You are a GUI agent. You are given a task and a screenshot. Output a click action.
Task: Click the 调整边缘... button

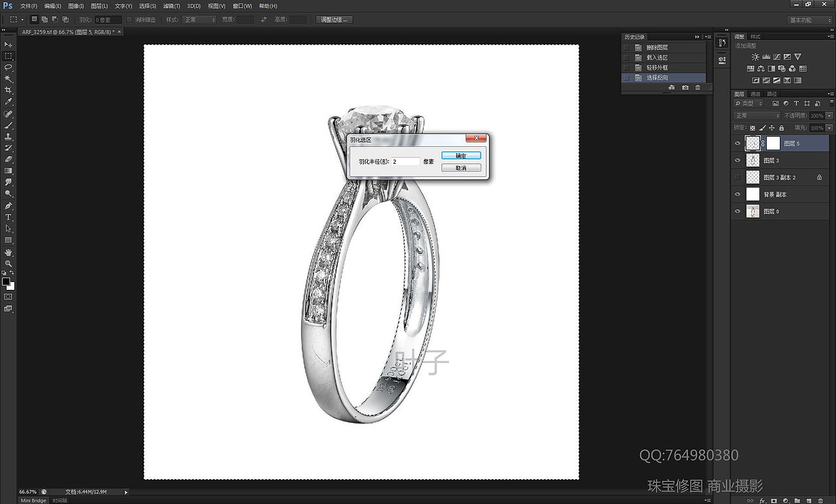tap(334, 20)
